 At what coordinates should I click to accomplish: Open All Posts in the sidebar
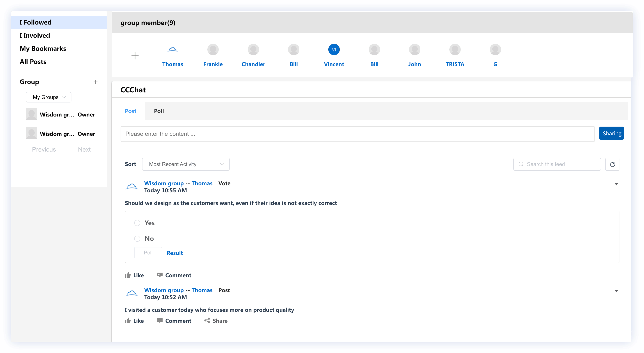point(33,62)
